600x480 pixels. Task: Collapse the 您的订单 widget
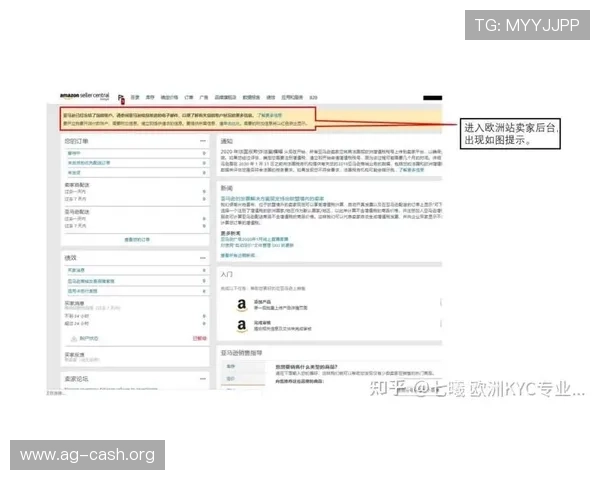(203, 141)
